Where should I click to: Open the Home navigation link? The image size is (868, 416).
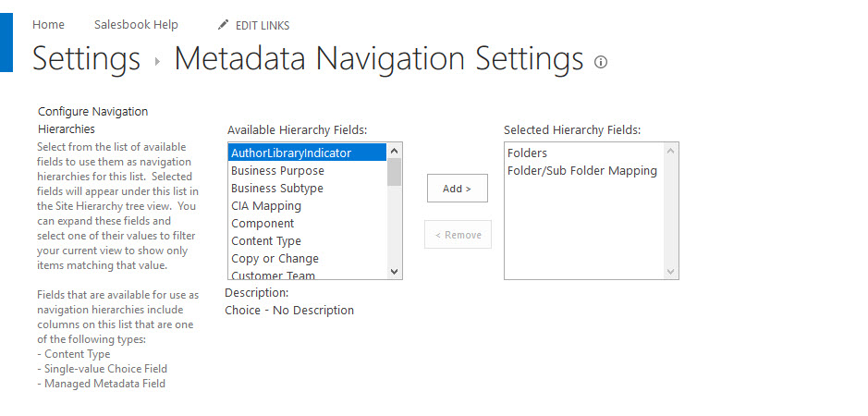tap(48, 25)
